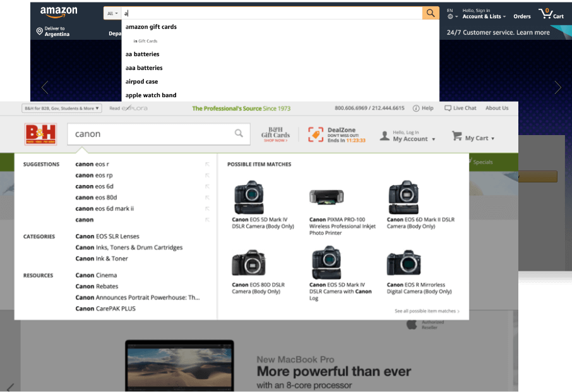Screen dimensions: 572x392
Task: Click the orange Amazon search magnifier button
Action: 431,13
